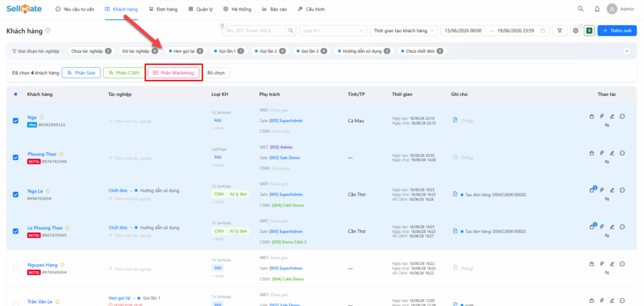Open the chat bubble icon in Nga row

[622, 116]
